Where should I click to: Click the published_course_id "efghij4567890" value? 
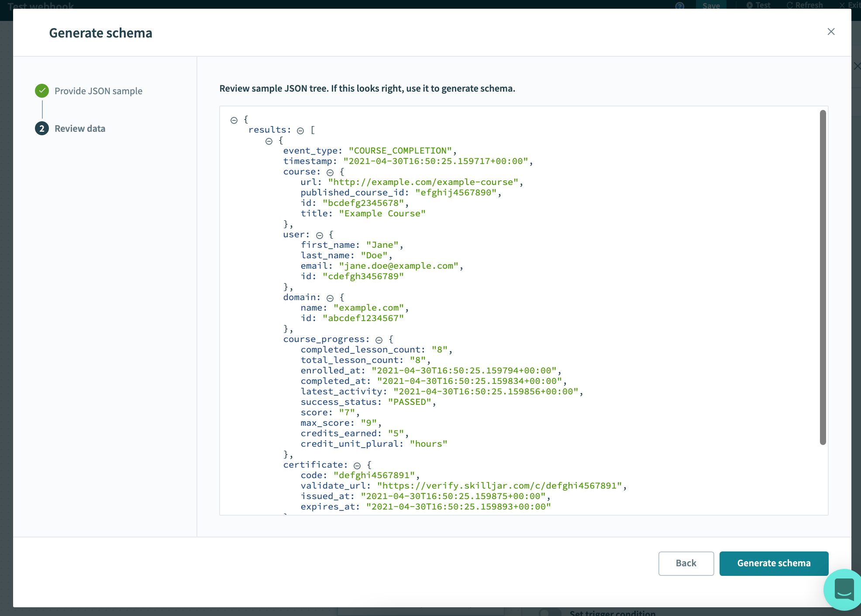pos(456,192)
